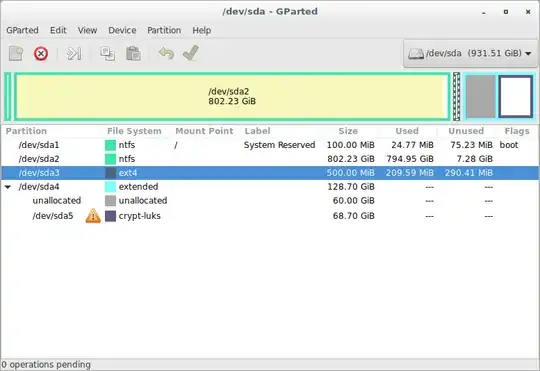540x371 pixels.
Task: Collapse the /dev/sda4 extended partition tree
Action: (x=8, y=187)
